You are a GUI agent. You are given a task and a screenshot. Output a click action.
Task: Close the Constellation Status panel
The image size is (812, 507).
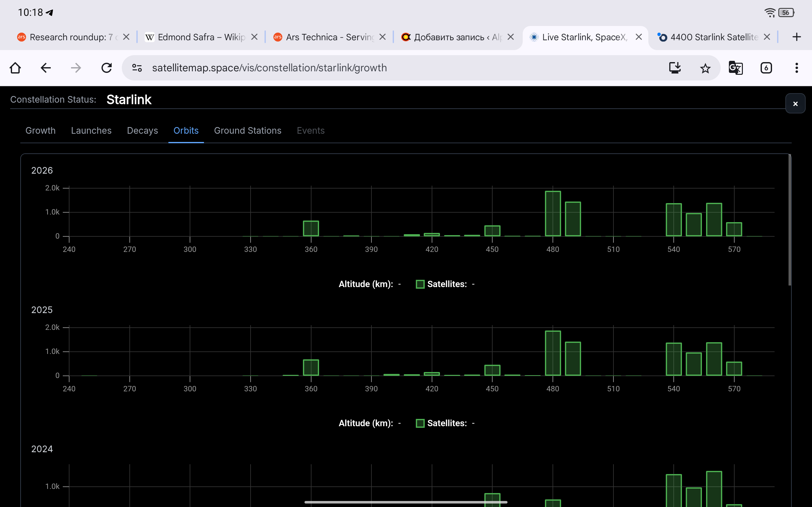795,104
